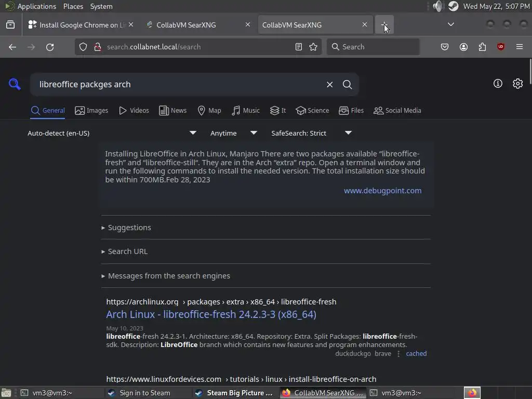This screenshot has height=399, width=532.
Task: Click the volume speaker tray icon
Action: click(x=438, y=6)
